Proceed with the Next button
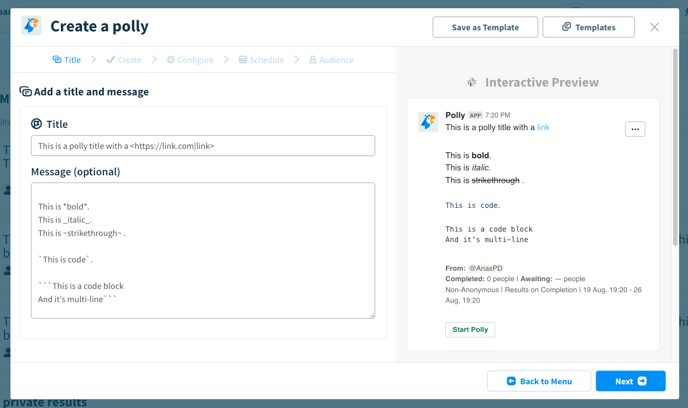 point(631,381)
